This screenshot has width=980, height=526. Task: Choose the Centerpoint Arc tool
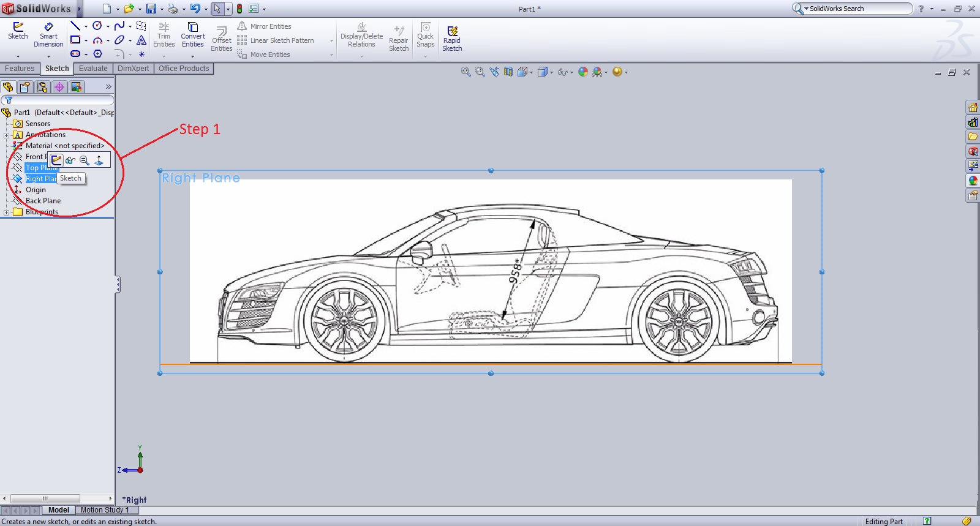click(97, 40)
